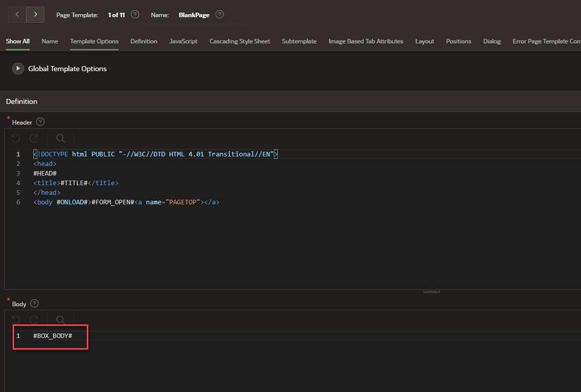The image size is (581, 392).
Task: Click redo in Header editor toolbar
Action: pyautogui.click(x=34, y=138)
